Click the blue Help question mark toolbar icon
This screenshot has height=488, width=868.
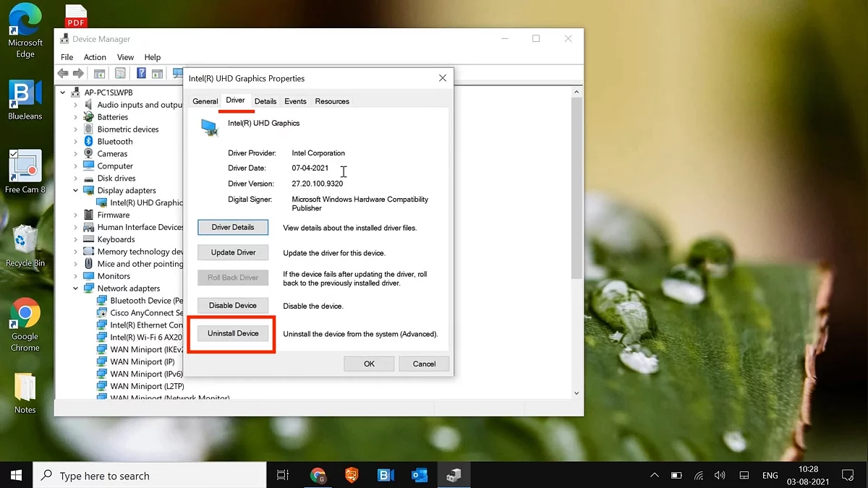141,73
